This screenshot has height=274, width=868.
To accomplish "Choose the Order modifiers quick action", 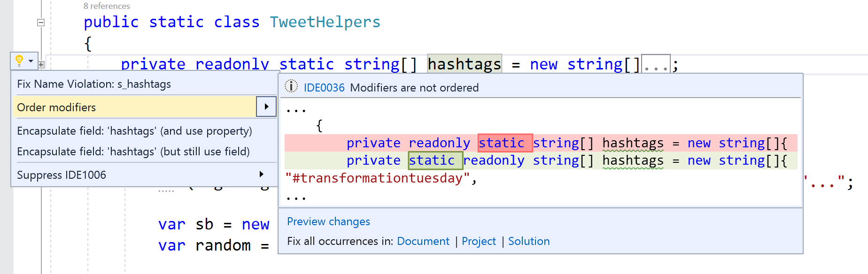I will click(x=56, y=107).
